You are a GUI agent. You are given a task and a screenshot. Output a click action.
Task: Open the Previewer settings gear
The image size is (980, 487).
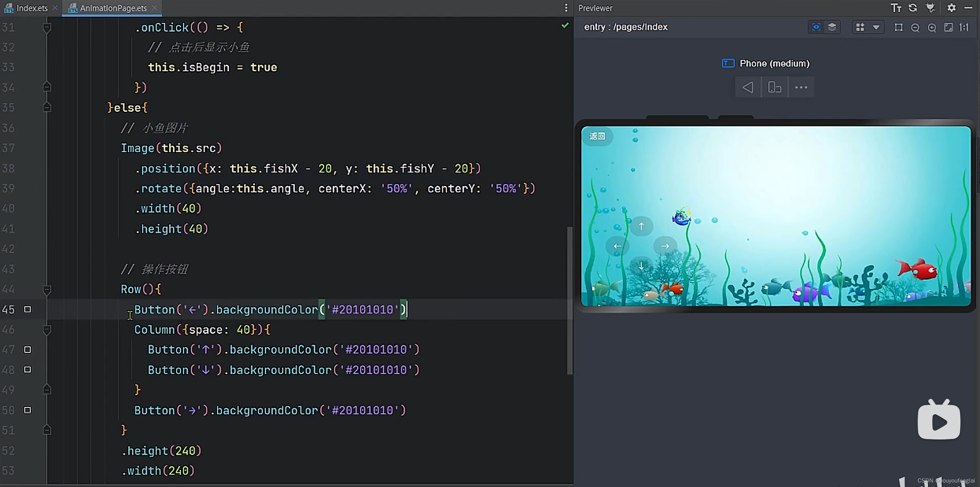coord(951,8)
